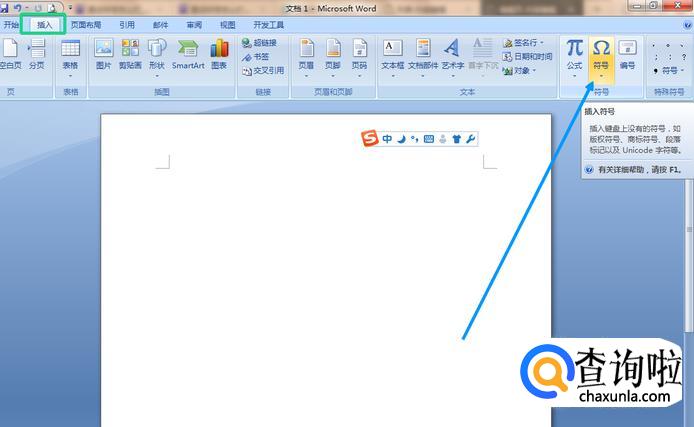Open Clip Art (剪贴画) pane

click(130, 54)
